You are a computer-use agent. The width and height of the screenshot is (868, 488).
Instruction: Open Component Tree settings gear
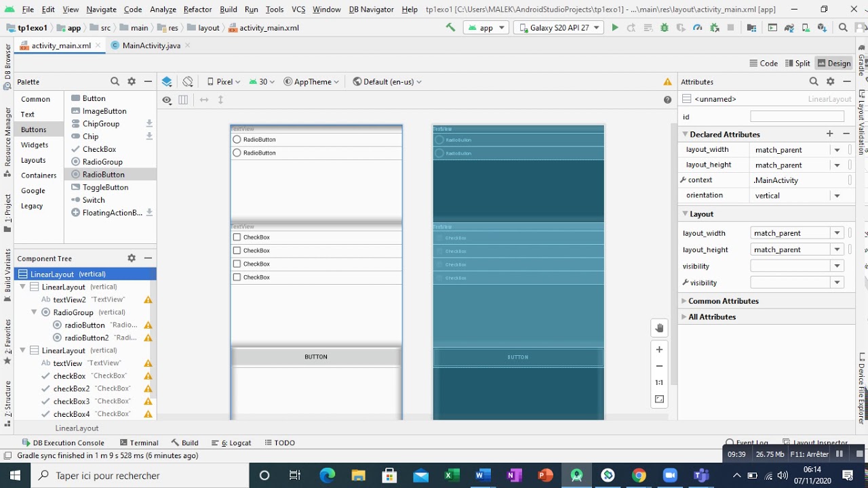[x=132, y=258]
